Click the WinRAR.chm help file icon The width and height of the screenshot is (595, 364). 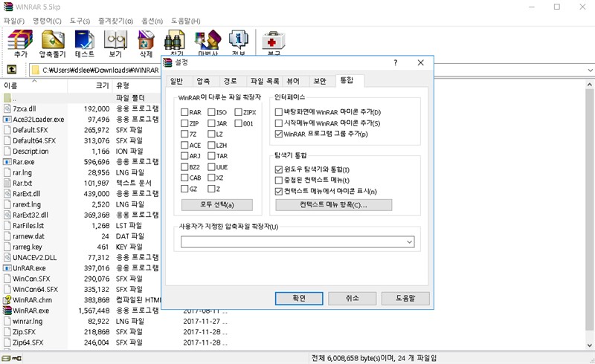click(x=7, y=300)
